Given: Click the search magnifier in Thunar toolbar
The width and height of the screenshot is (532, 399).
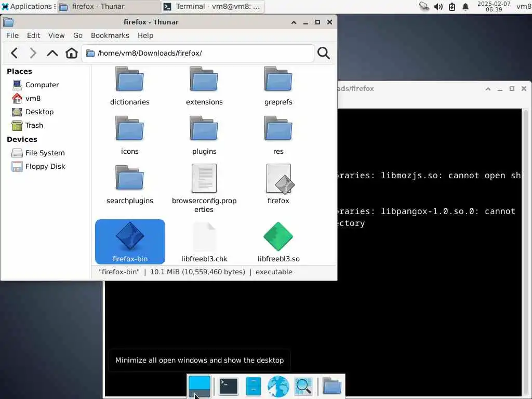Looking at the screenshot, I should coord(323,53).
